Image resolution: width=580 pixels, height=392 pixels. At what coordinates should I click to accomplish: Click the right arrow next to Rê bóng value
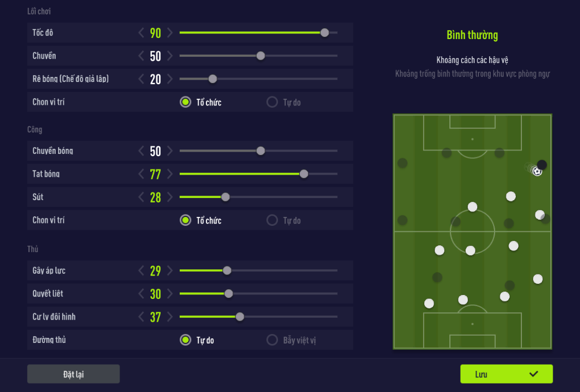[x=170, y=79]
